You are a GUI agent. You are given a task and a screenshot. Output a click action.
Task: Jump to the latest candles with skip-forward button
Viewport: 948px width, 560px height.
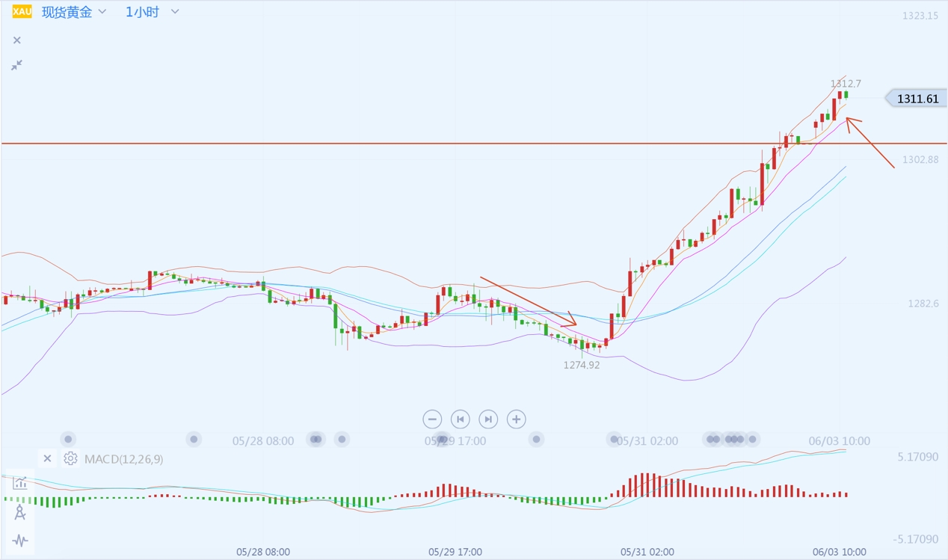pos(488,419)
